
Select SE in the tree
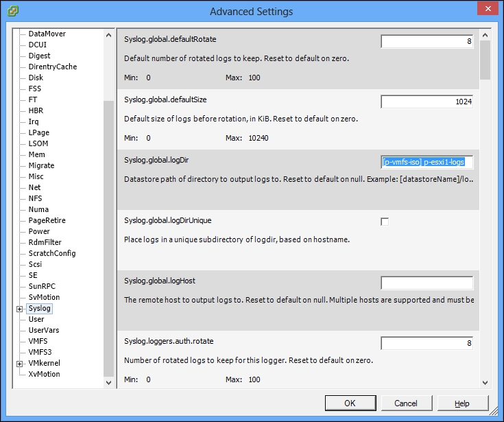tap(33, 275)
